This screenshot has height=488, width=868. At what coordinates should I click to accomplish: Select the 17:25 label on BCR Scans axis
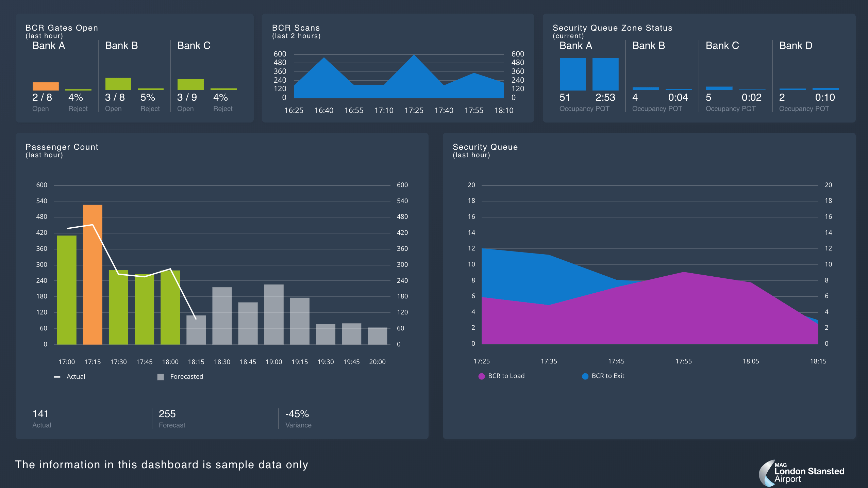(x=414, y=110)
